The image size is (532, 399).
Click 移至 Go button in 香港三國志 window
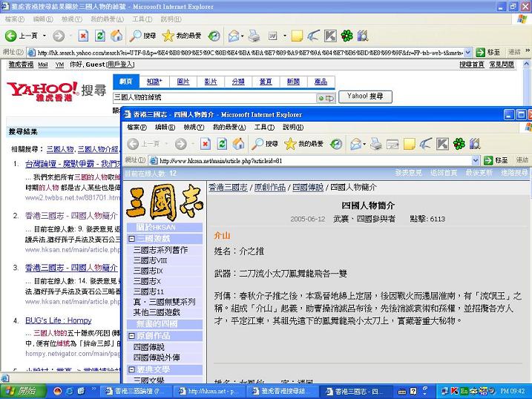click(x=496, y=160)
